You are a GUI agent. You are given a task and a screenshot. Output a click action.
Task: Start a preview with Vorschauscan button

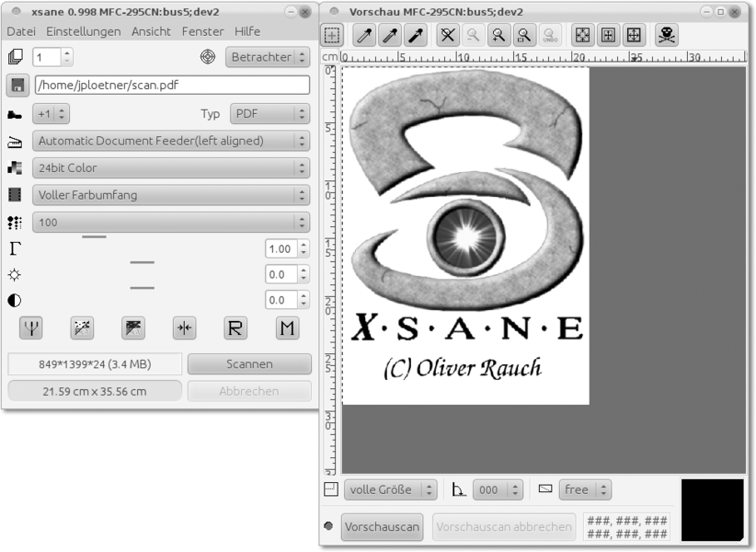pyautogui.click(x=382, y=527)
